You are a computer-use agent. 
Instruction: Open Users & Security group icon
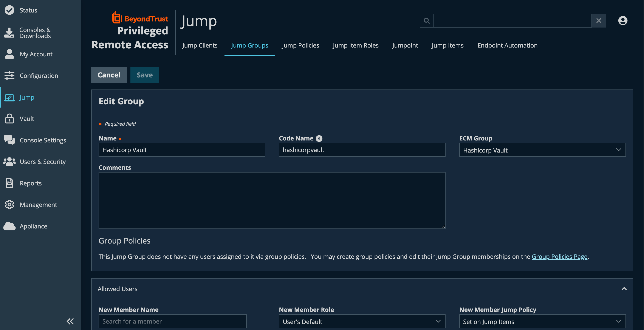9,161
